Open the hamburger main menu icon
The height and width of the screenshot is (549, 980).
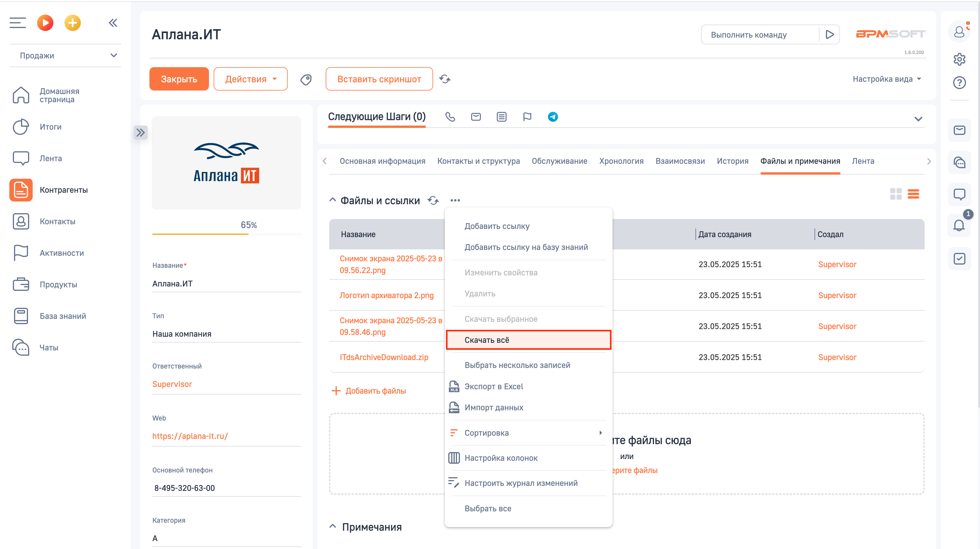[18, 23]
